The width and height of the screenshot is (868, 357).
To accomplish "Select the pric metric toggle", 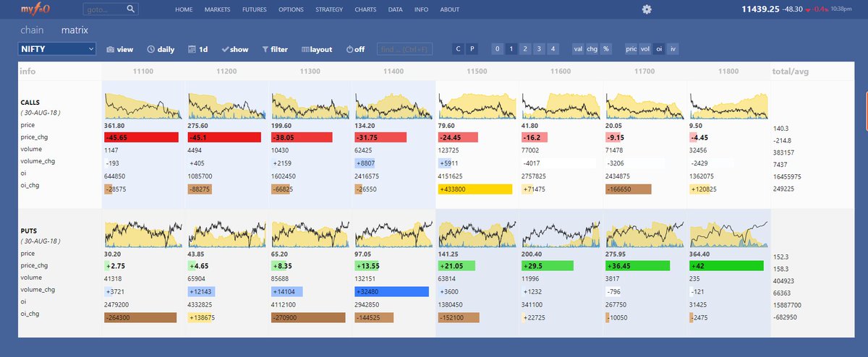I will 631,49.
